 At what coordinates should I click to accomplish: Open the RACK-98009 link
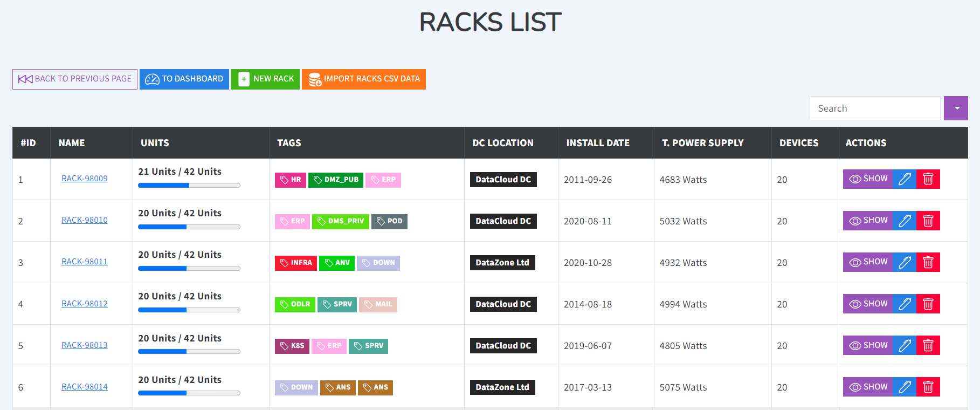[x=85, y=179]
